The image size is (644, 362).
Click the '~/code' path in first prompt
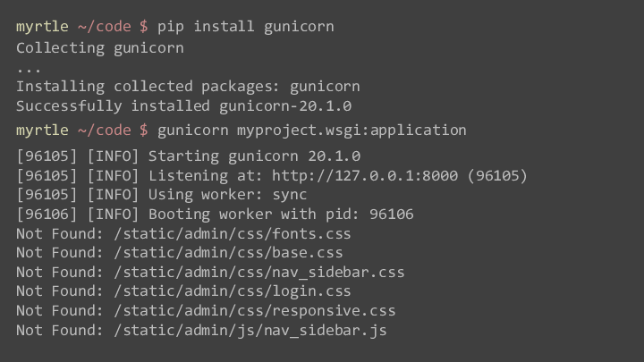(105, 27)
